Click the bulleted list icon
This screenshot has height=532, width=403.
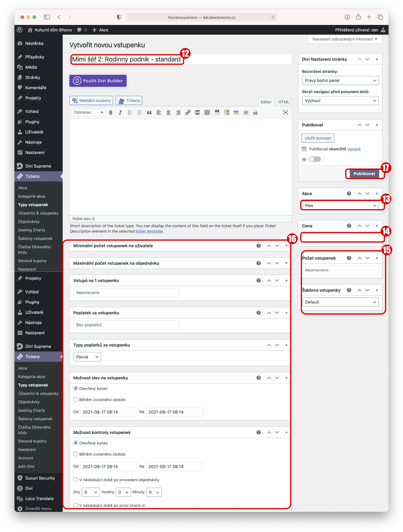130,112
